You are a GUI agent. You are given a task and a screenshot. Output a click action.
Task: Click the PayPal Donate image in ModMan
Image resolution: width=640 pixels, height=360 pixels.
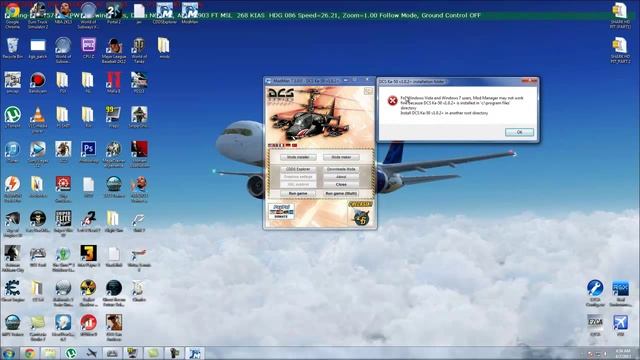281,211
